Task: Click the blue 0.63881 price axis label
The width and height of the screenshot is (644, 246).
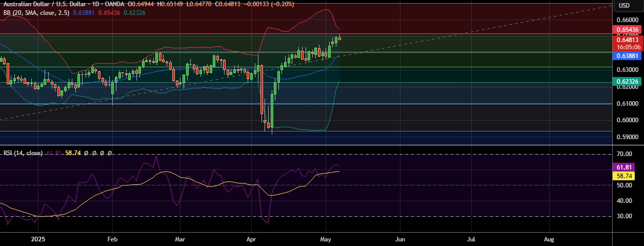Action: (x=628, y=55)
